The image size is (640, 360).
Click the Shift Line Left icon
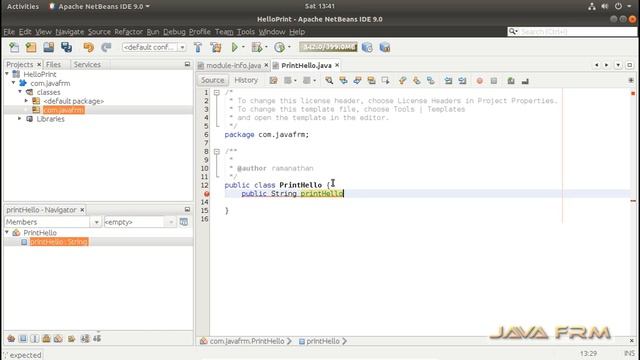coord(448,81)
